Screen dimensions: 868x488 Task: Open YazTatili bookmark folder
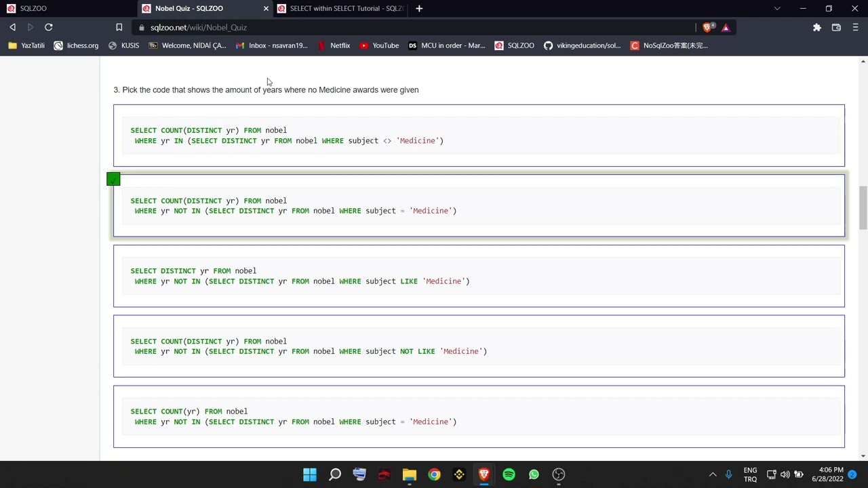(26, 45)
